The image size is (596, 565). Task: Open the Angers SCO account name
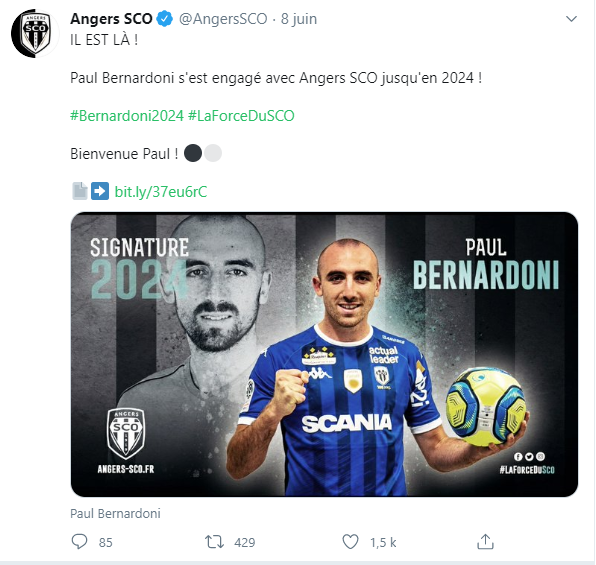pos(111,19)
